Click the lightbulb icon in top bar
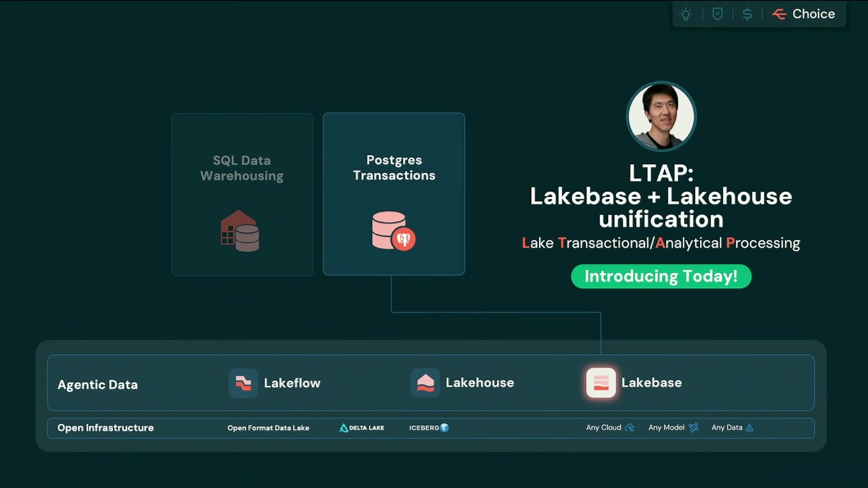 (x=686, y=14)
